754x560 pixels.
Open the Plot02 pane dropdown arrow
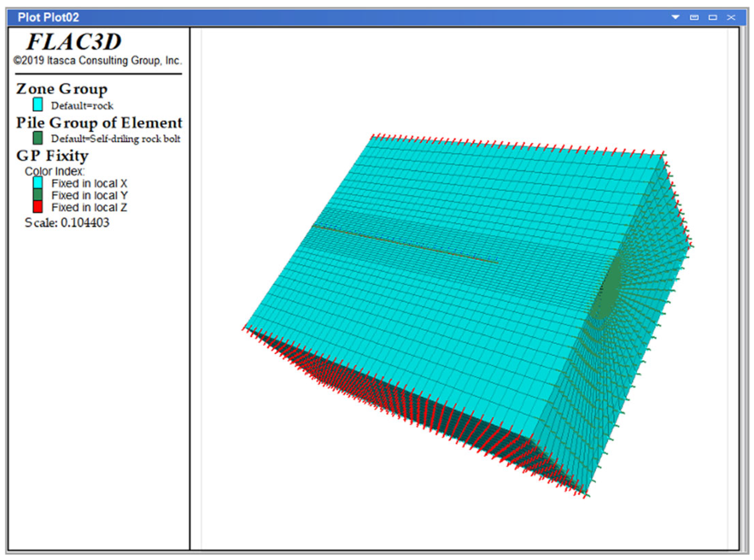pos(675,17)
